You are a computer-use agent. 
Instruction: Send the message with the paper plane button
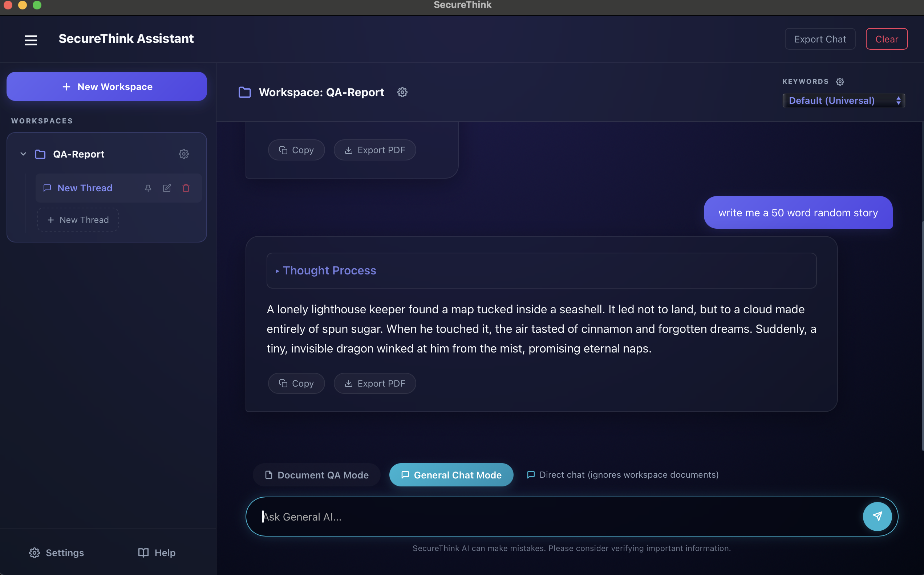tap(877, 517)
